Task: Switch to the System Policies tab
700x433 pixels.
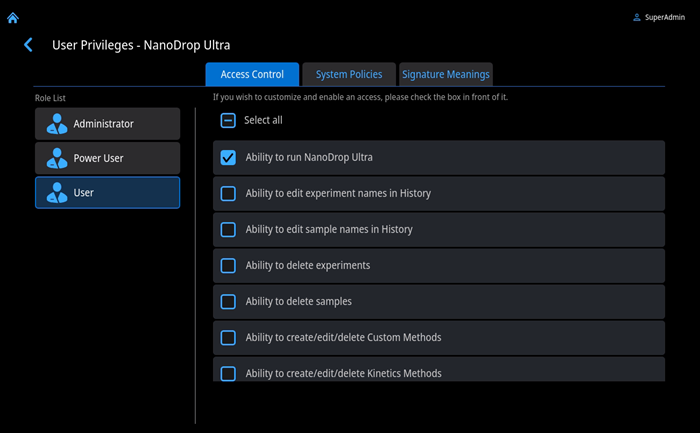Action: (x=348, y=74)
